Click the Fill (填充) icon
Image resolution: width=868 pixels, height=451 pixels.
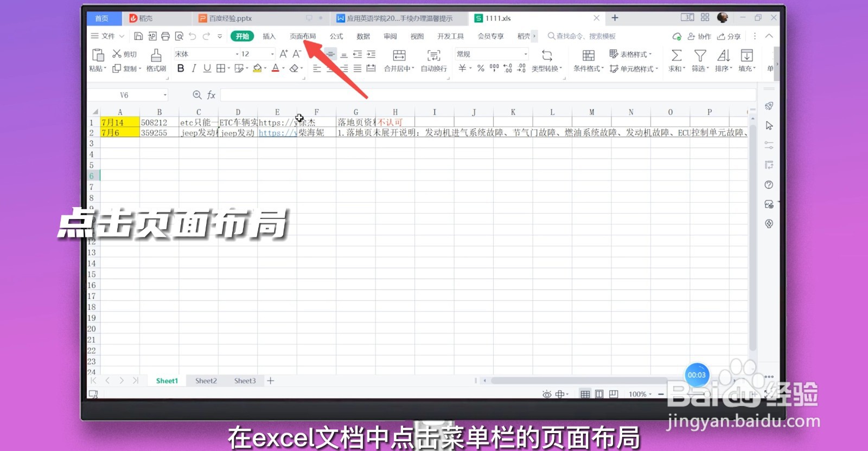coord(747,55)
